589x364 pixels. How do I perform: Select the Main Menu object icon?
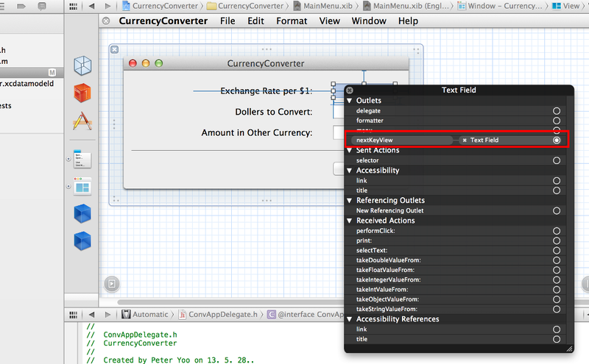[82, 159]
